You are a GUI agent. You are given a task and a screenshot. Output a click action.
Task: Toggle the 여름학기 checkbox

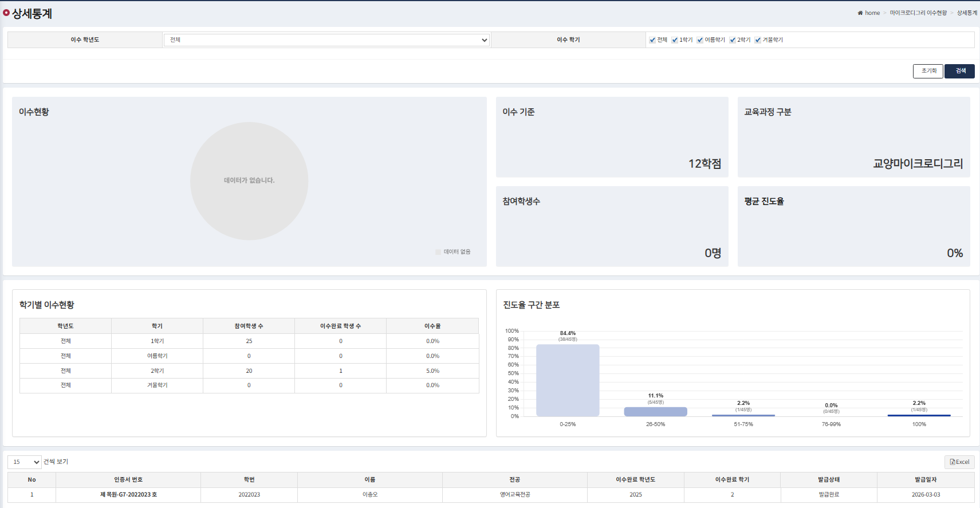pyautogui.click(x=700, y=40)
